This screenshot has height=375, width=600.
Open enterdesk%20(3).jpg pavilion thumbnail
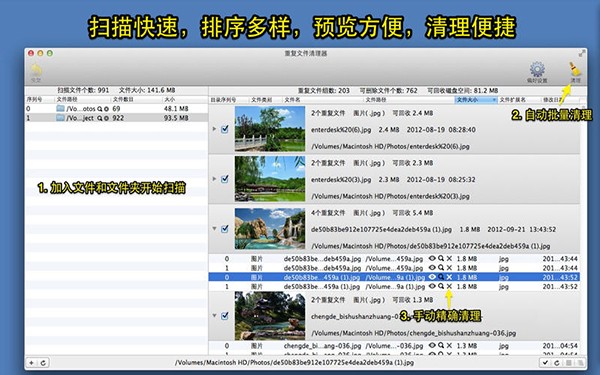(270, 179)
